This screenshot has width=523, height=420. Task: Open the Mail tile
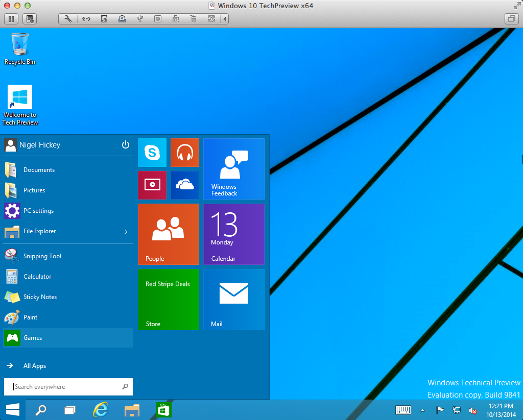[234, 300]
